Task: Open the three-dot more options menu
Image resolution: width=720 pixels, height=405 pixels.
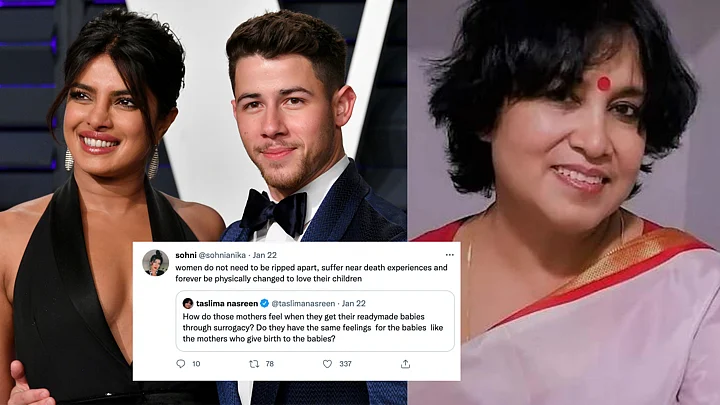Action: click(450, 255)
